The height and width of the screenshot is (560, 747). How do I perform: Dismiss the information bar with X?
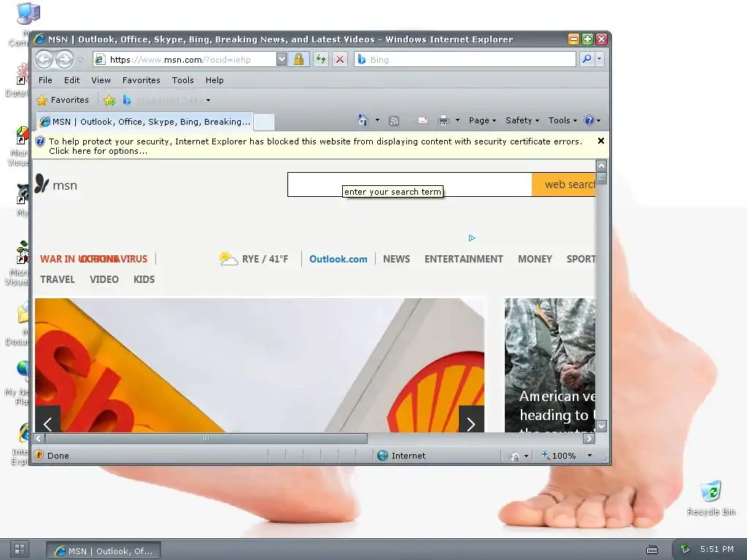(601, 141)
